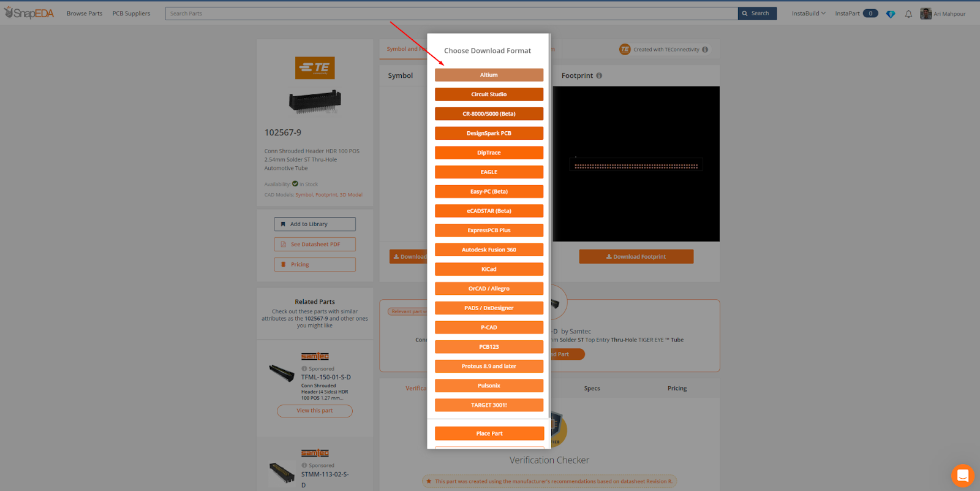Open InstaPart cart counter

[x=870, y=13]
